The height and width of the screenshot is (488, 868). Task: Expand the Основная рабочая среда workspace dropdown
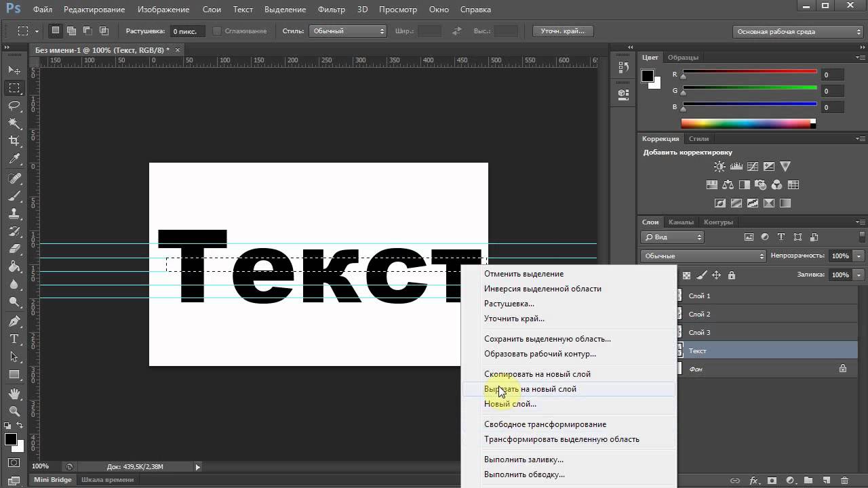pyautogui.click(x=797, y=32)
